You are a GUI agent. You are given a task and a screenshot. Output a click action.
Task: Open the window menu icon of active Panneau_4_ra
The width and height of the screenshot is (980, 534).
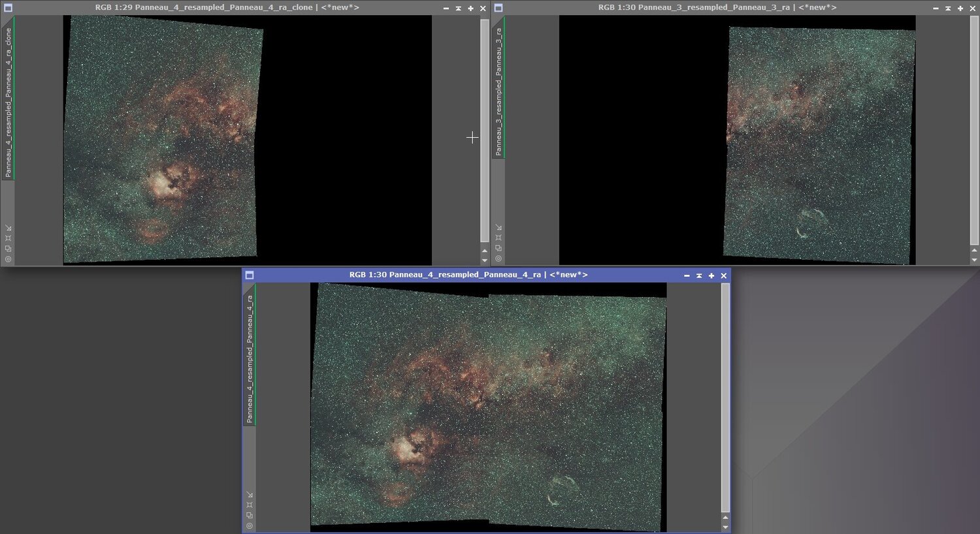(250, 275)
